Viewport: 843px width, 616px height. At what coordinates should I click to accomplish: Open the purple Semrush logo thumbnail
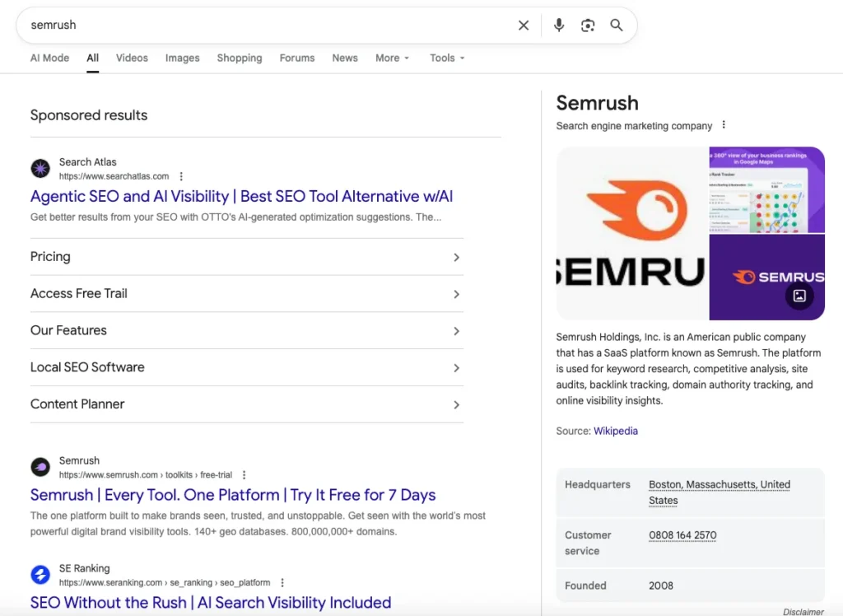pyautogui.click(x=766, y=277)
